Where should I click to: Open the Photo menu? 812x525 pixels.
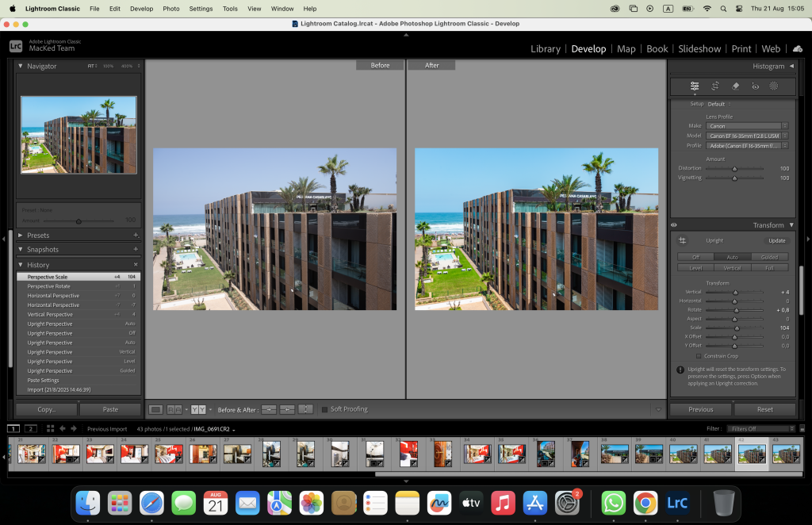171,9
